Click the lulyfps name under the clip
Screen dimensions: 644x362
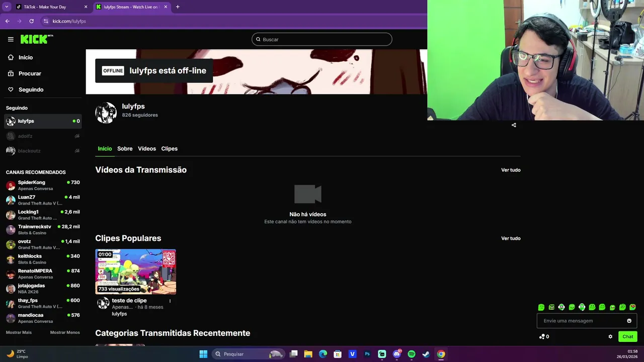[x=119, y=314]
